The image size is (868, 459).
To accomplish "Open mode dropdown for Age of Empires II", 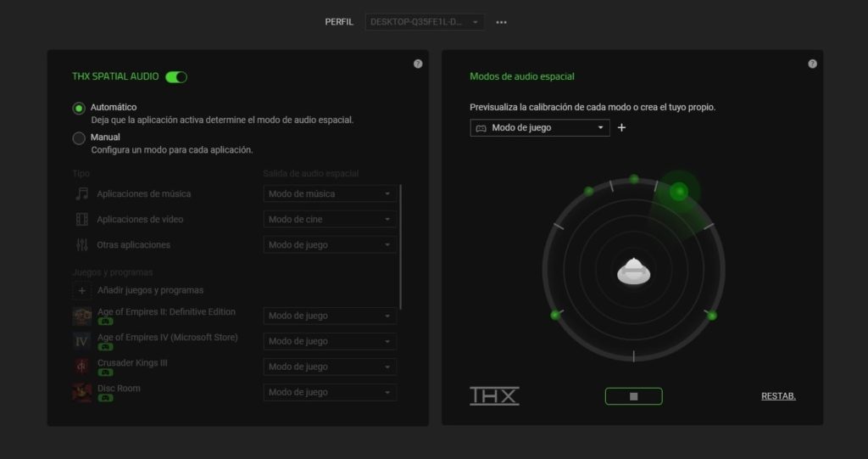I will [x=330, y=316].
